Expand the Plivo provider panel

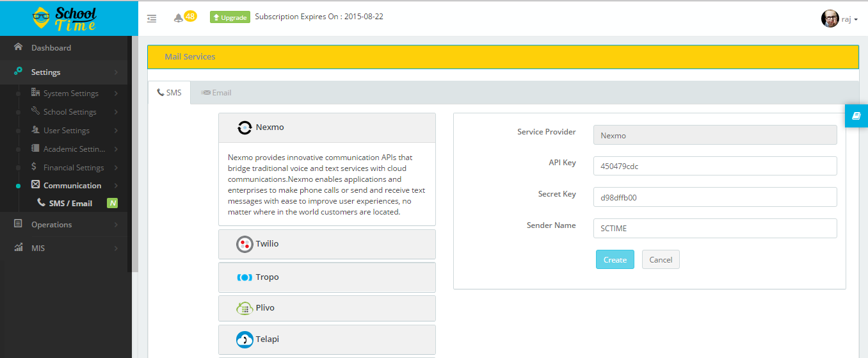[327, 308]
